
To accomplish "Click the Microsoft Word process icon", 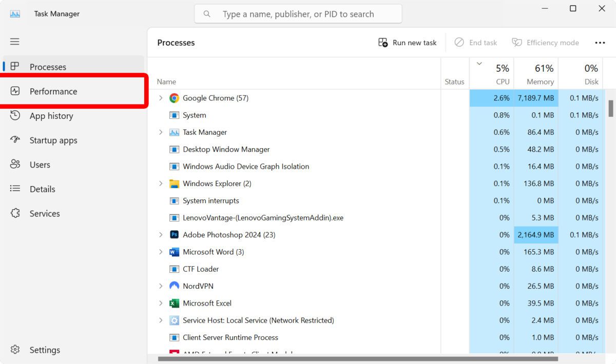I will pyautogui.click(x=174, y=252).
